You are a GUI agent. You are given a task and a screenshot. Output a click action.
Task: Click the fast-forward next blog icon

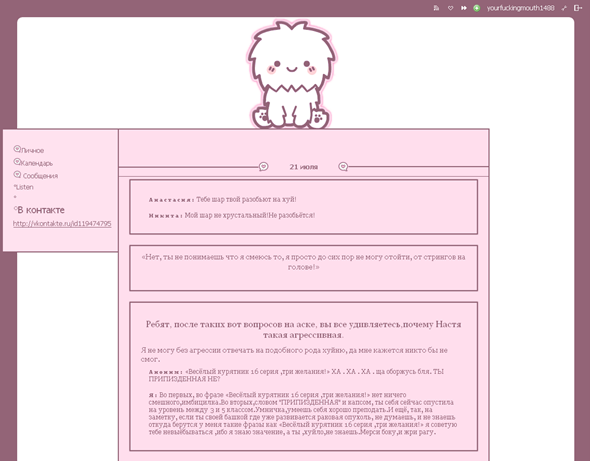[x=464, y=8]
